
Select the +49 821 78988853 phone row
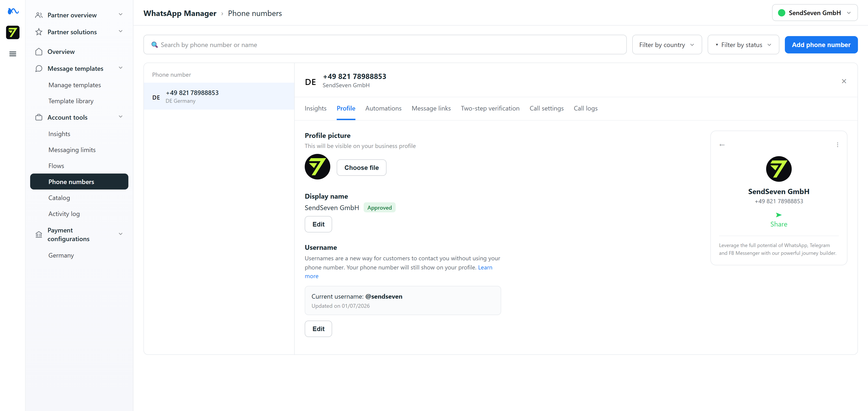[219, 96]
